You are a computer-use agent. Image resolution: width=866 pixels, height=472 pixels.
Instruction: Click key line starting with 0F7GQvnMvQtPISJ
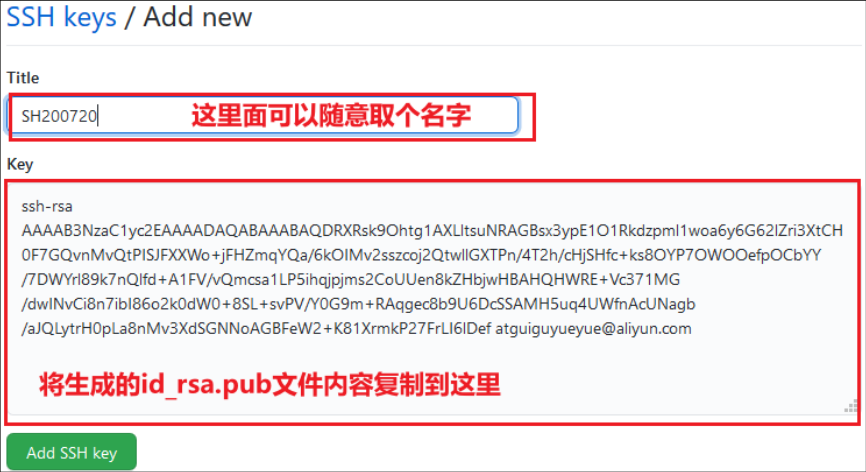click(421, 255)
